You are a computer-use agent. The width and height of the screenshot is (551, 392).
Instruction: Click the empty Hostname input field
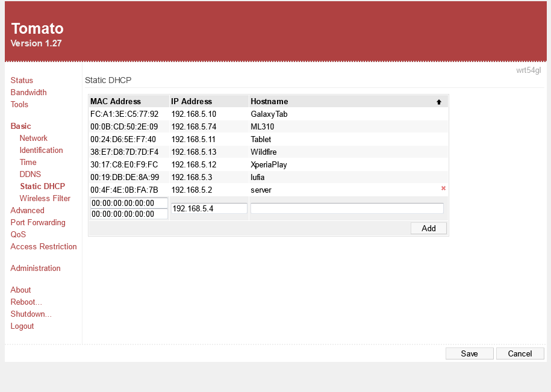(x=347, y=208)
